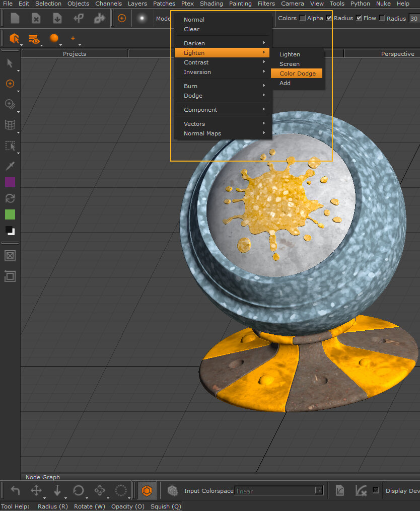Enable the Alpha checkbox
The width and height of the screenshot is (420, 511).
[302, 18]
